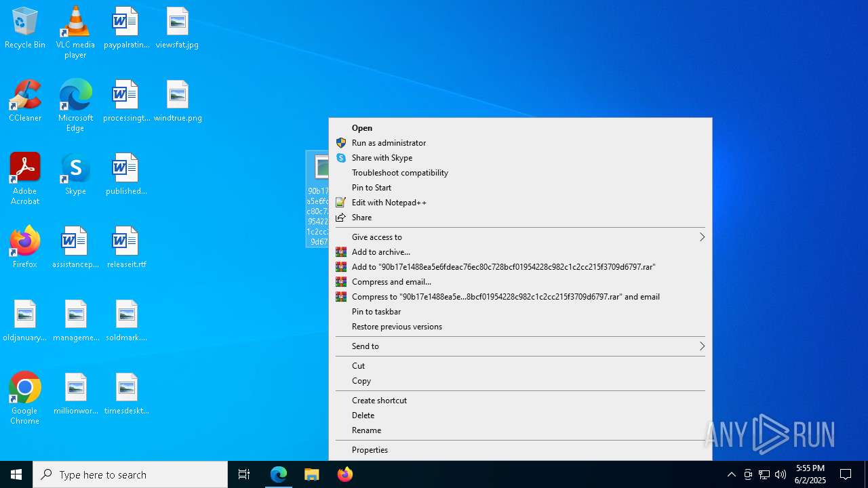868x488 pixels.
Task: Select manageme image file icon
Action: tap(75, 321)
